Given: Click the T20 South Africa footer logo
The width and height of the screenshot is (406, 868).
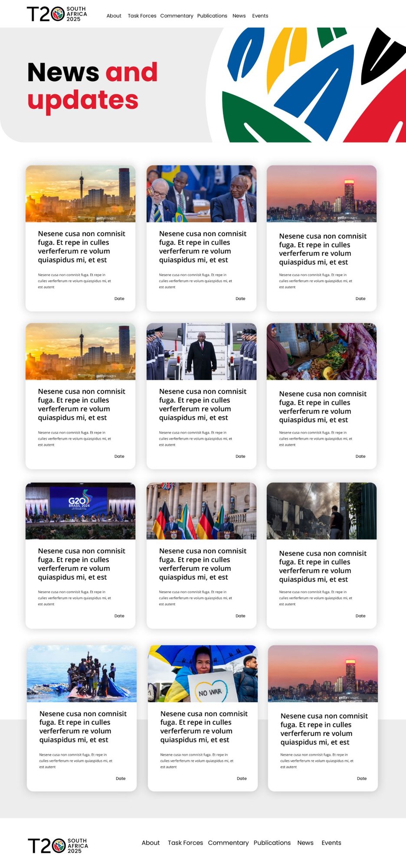Looking at the screenshot, I should [58, 846].
